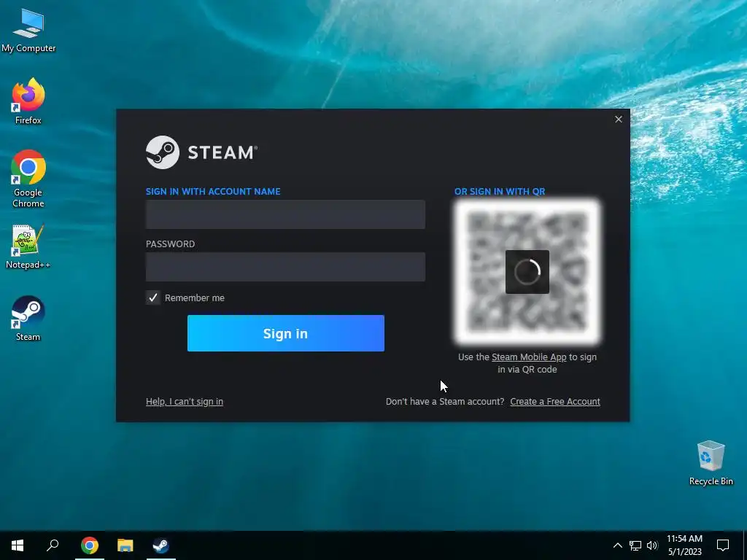
Task: Open Create a Free Account link
Action: [555, 402]
